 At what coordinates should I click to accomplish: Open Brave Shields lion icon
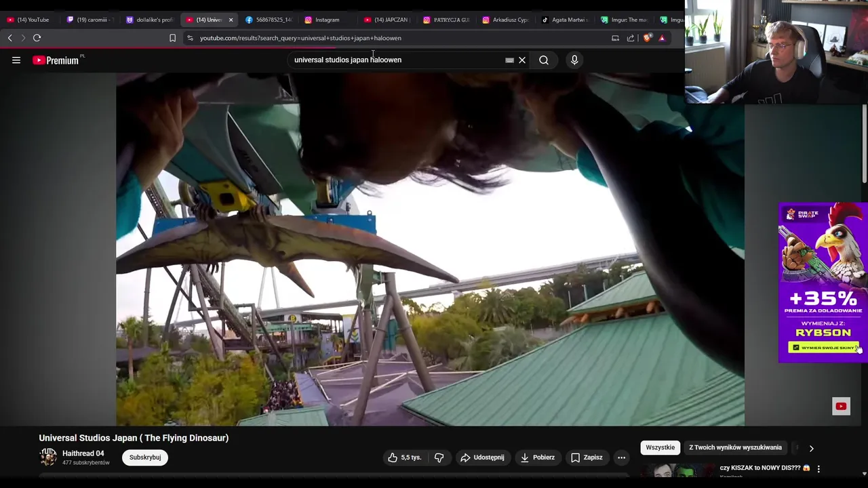coord(647,38)
